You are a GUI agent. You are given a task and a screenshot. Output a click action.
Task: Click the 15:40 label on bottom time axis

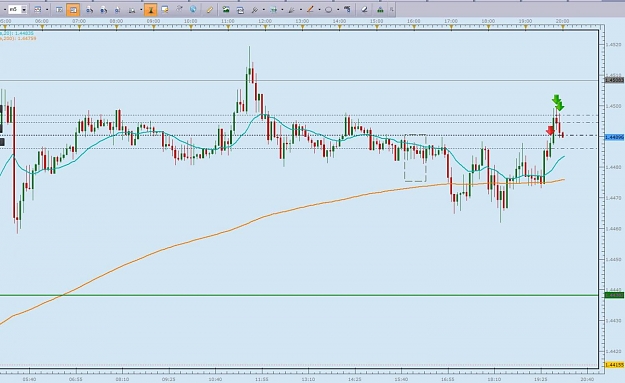(x=401, y=379)
